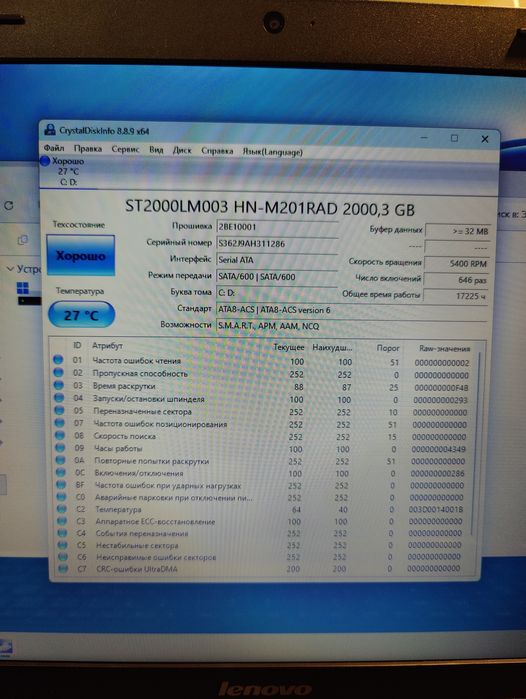Click the refresh icon in the background Explorer window
This screenshot has height=699, width=526.
click(8, 206)
